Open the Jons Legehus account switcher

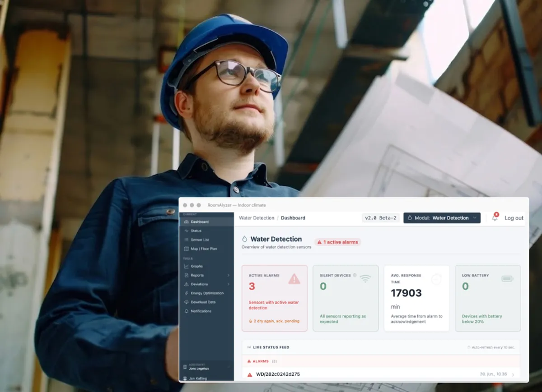tap(206, 367)
